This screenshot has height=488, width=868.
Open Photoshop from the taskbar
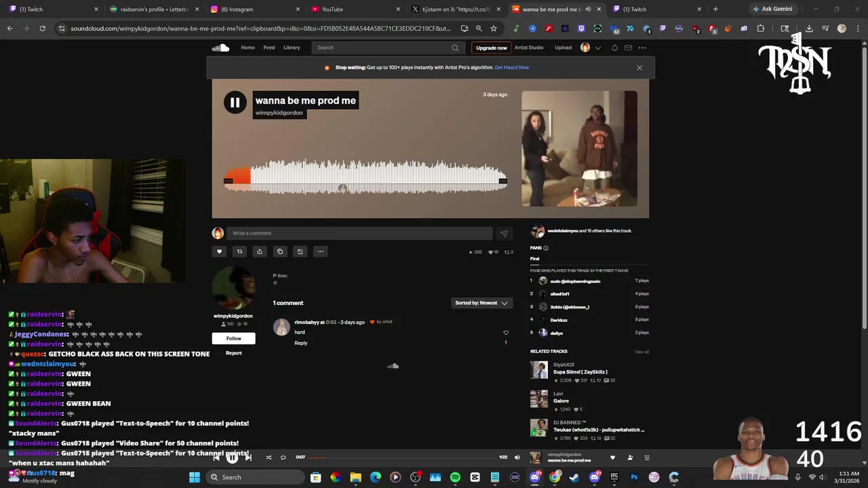point(634,477)
